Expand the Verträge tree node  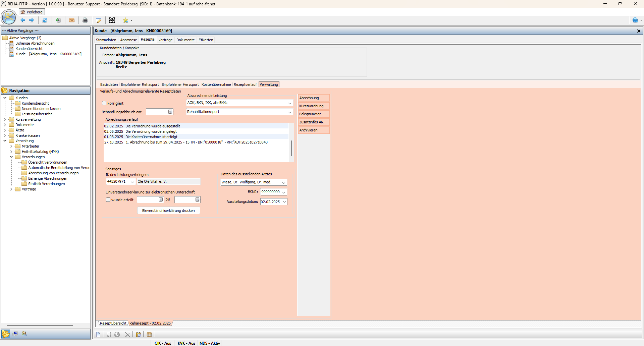point(11,189)
